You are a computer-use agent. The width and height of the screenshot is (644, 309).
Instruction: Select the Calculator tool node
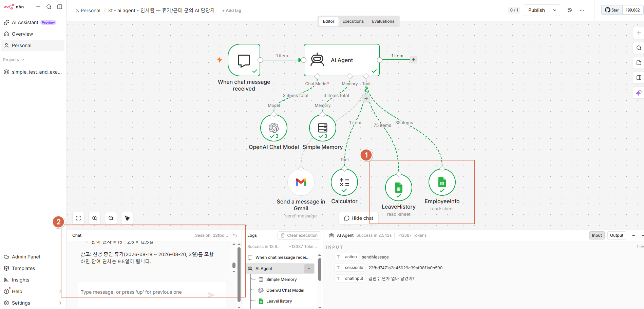(x=344, y=182)
